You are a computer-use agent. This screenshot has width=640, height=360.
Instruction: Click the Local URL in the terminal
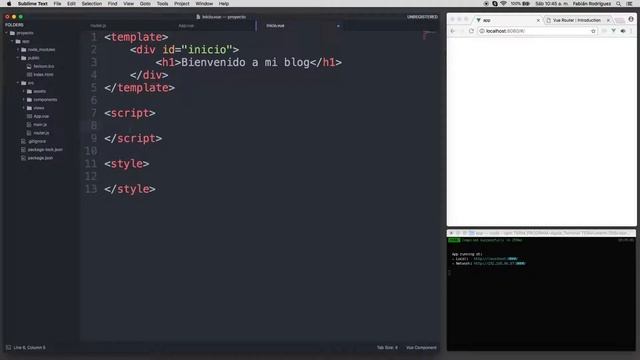(496, 259)
